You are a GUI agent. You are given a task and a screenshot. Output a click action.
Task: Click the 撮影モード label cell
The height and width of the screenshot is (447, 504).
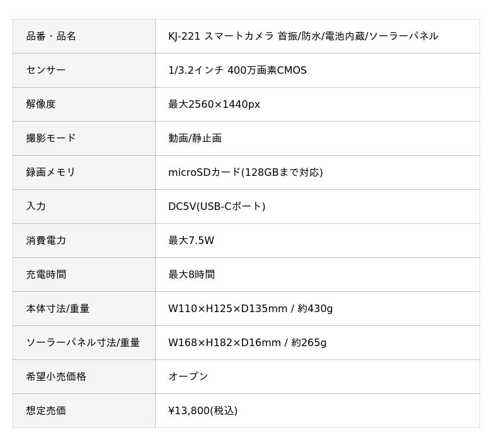point(84,138)
